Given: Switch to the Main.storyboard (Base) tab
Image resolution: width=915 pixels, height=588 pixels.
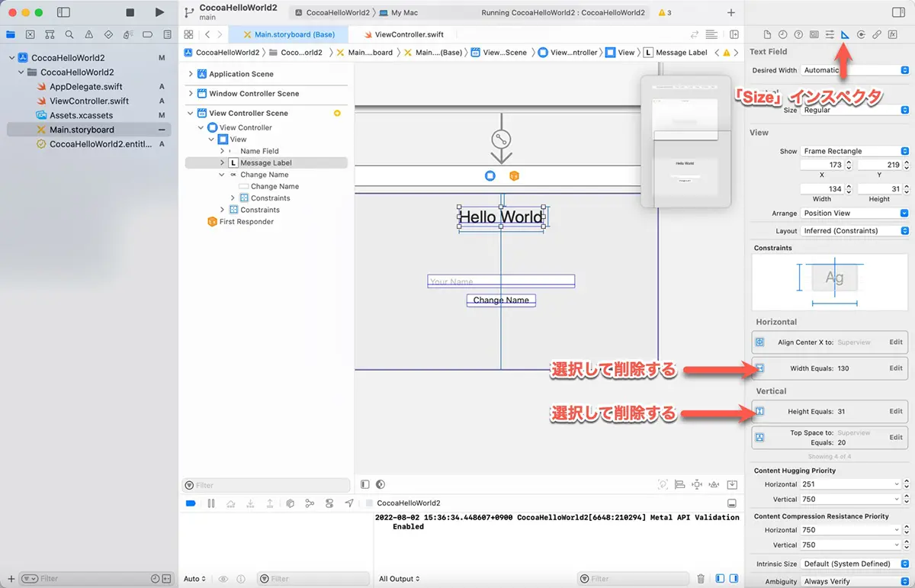Looking at the screenshot, I should (289, 34).
